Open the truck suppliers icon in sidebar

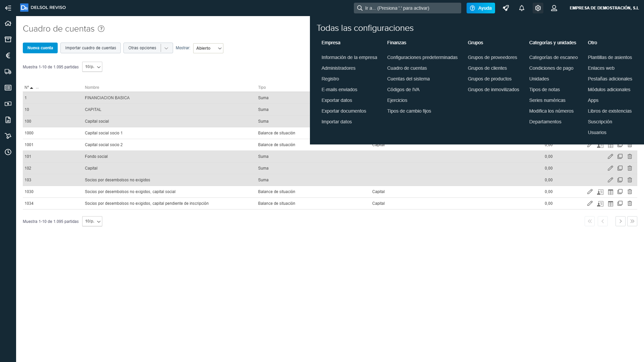tap(8, 72)
